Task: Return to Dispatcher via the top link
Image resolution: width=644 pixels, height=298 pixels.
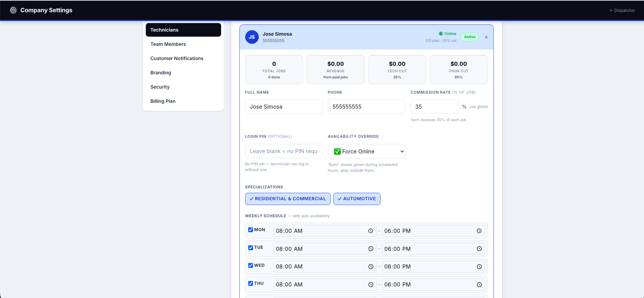Action: [x=622, y=11]
